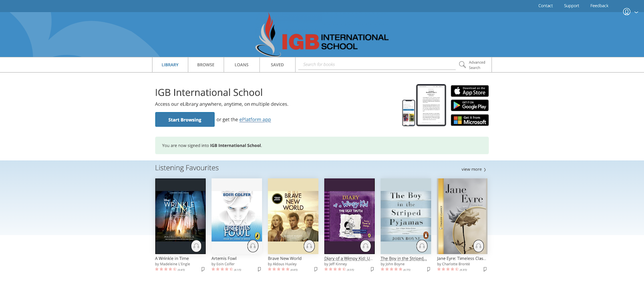The width and height of the screenshot is (644, 281).
Task: Click star rating for Brave New World
Action: click(x=279, y=269)
